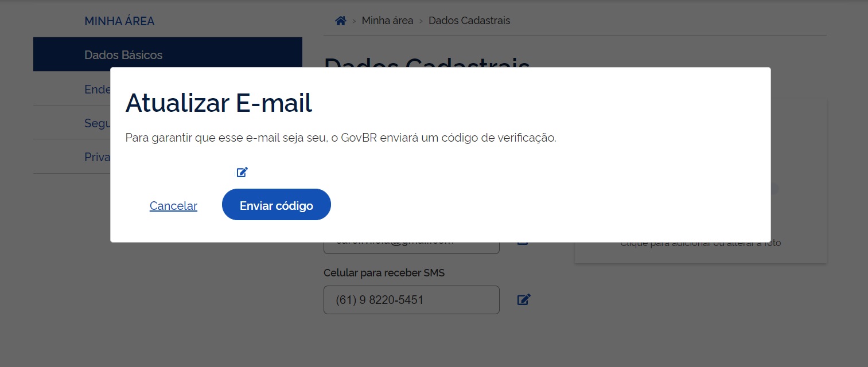Image resolution: width=868 pixels, height=367 pixels.
Task: Click the MINHA ÁREA sidebar header
Action: coord(119,21)
